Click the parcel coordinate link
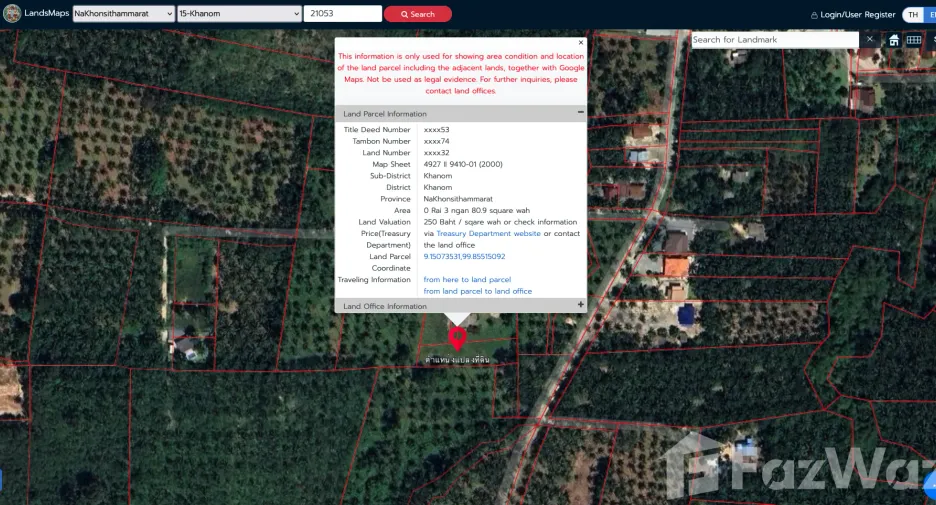This screenshot has width=936, height=505. pos(464,257)
